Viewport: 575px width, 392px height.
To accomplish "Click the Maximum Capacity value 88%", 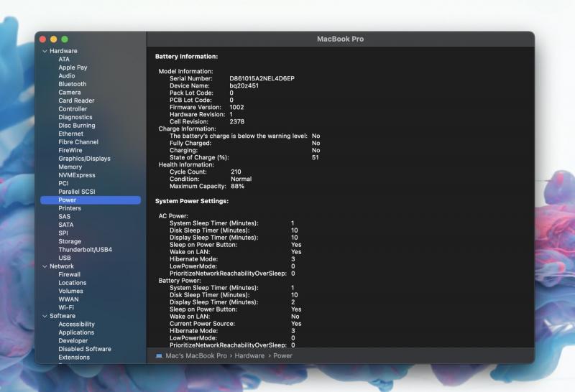I will coord(237,186).
